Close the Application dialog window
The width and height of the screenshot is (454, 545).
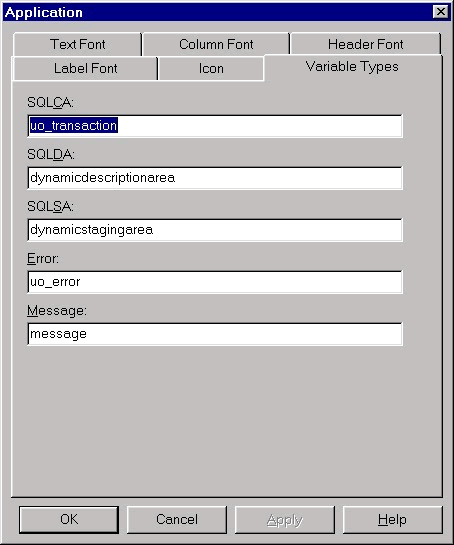441,12
